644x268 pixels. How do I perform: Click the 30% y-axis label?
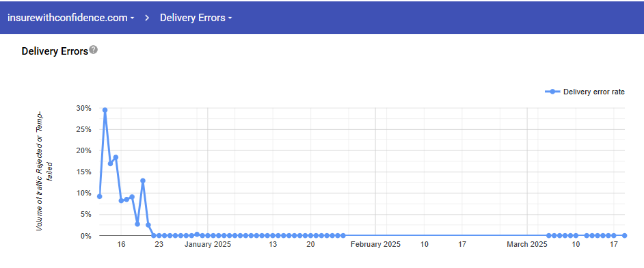coord(84,108)
